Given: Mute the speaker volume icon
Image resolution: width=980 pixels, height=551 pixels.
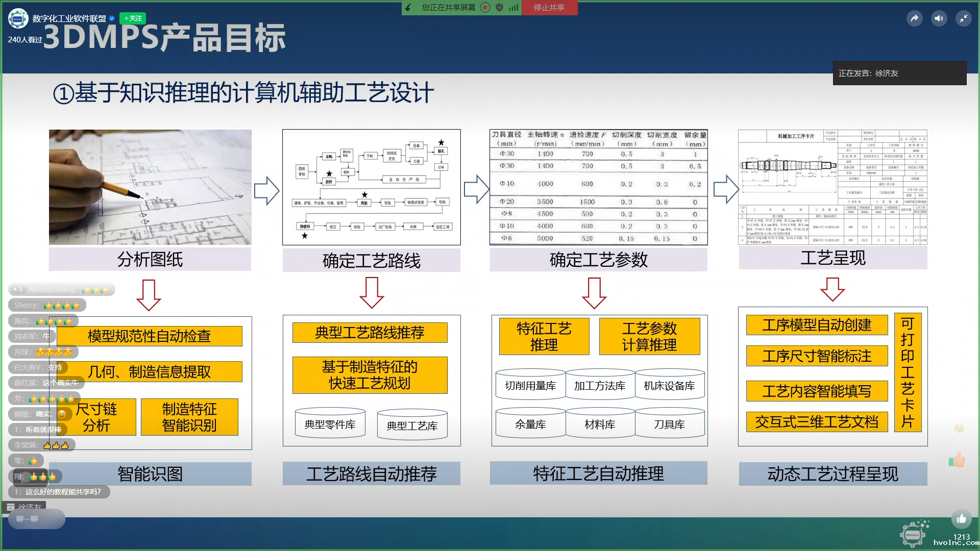Looking at the screenshot, I should click(x=939, y=19).
